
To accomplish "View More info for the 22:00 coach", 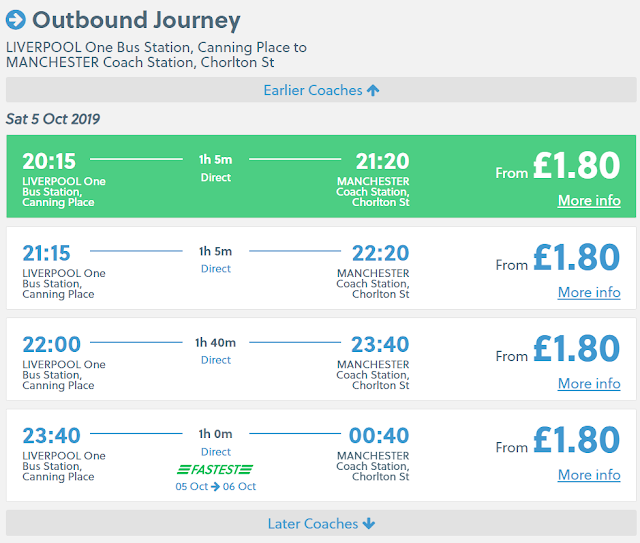I will pos(589,383).
